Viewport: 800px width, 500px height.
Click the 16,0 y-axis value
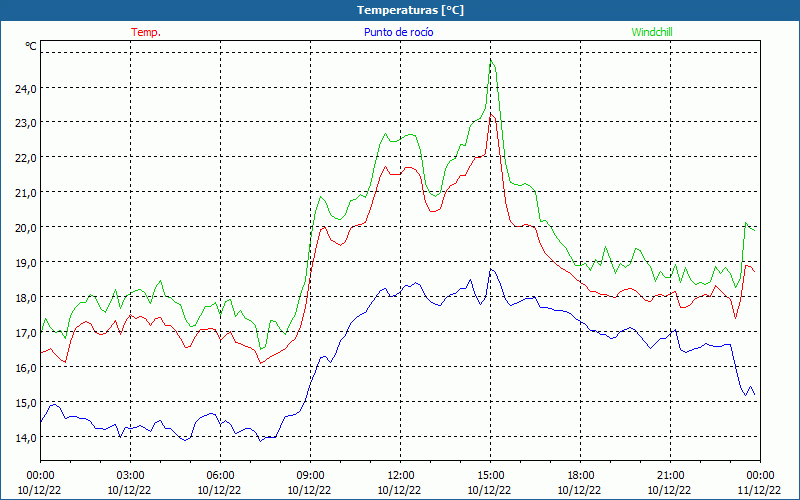(25, 368)
